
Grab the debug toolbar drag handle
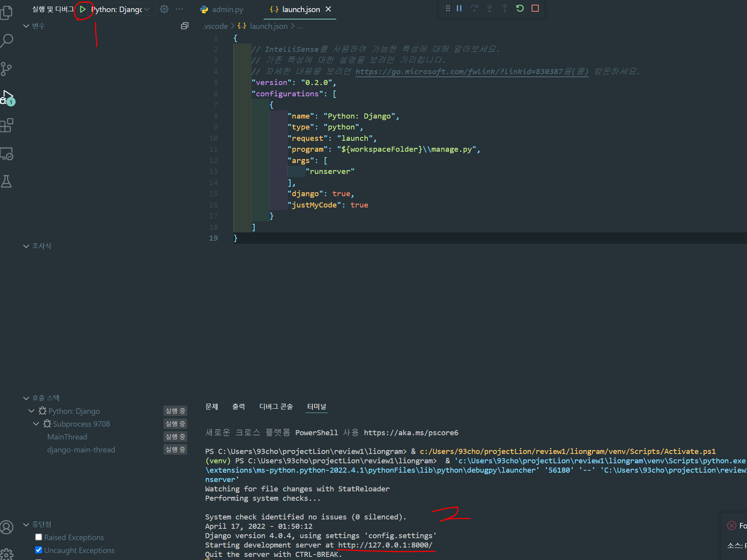click(448, 8)
